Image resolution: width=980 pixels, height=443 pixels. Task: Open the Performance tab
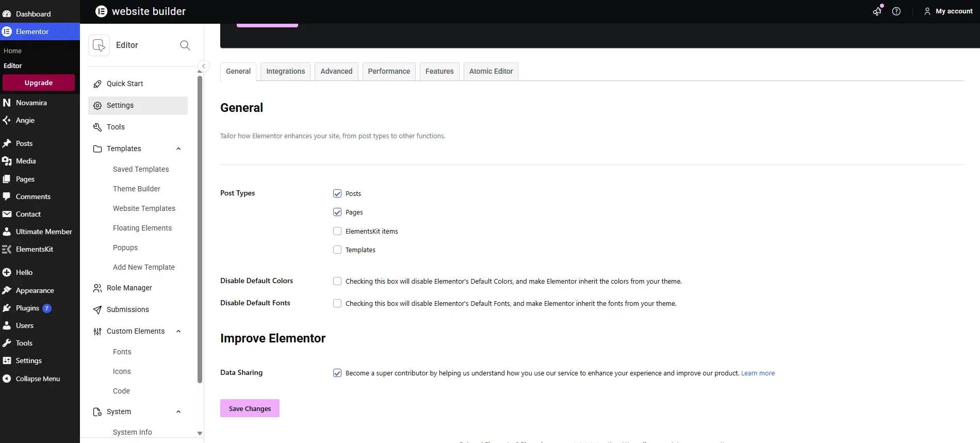[x=389, y=71]
